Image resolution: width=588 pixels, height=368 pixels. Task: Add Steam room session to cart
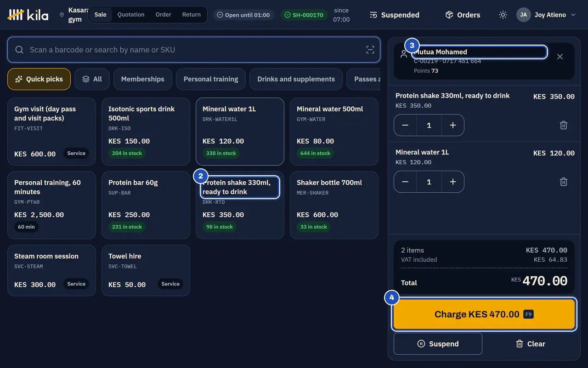tap(51, 270)
